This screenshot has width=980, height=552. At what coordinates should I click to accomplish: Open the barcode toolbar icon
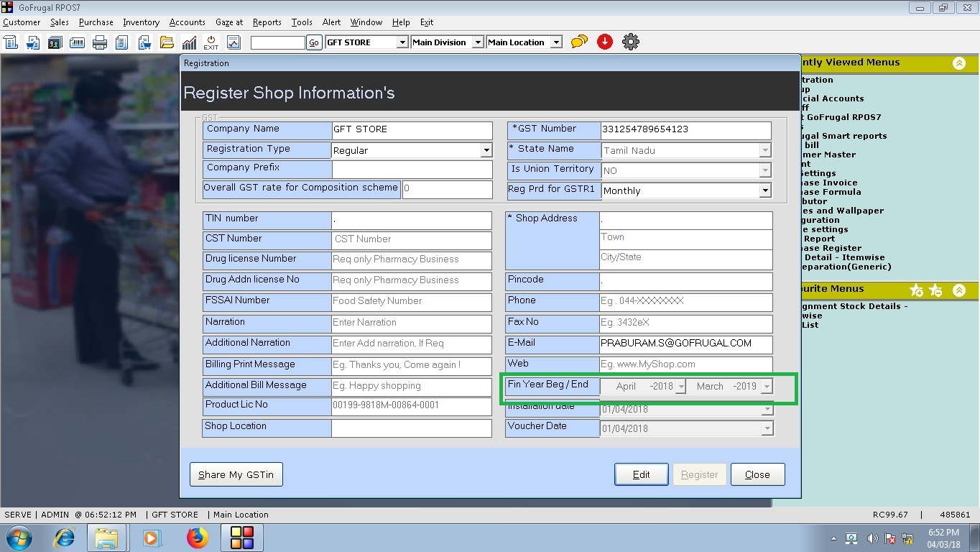coord(78,42)
